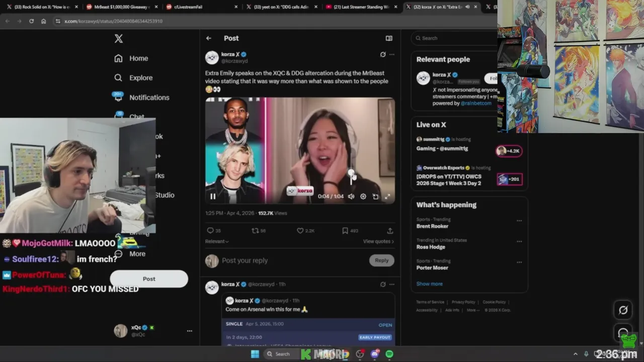Go back with the Post header arrow
Screen dimensions: 644x362
tap(209, 38)
